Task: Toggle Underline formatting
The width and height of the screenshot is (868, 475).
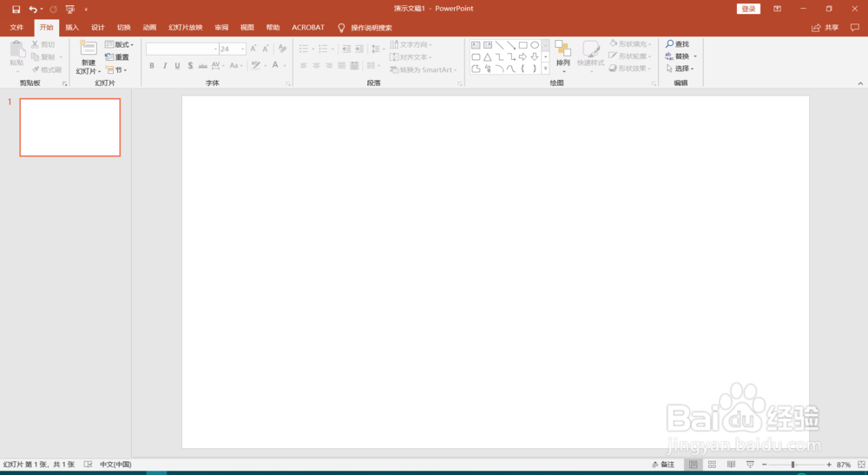Action: (x=177, y=65)
